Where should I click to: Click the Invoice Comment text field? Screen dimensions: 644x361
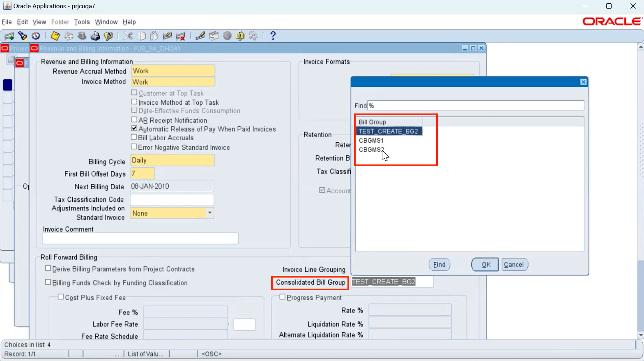pyautogui.click(x=140, y=238)
